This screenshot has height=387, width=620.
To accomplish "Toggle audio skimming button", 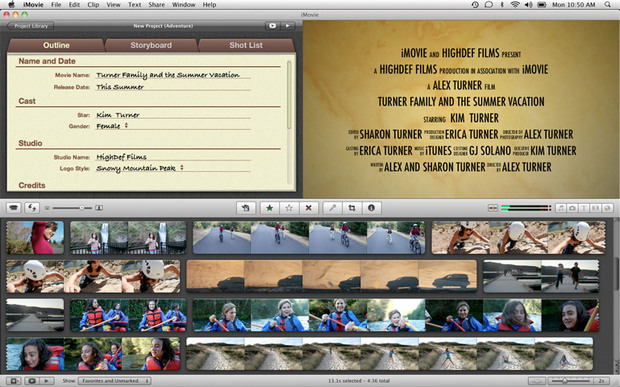I will pos(493,208).
